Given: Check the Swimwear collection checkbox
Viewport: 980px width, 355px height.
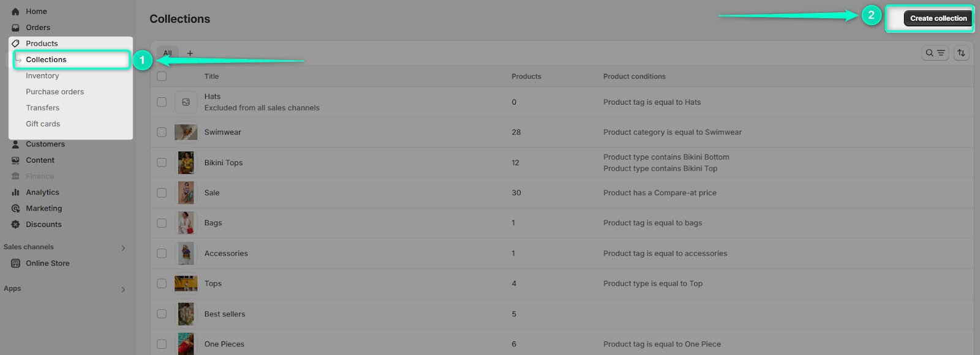Looking at the screenshot, I should (x=162, y=132).
